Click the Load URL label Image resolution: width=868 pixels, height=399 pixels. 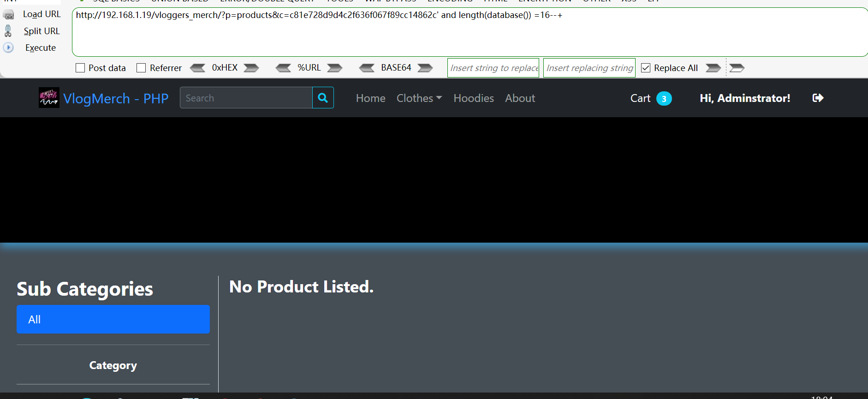pyautogui.click(x=42, y=14)
